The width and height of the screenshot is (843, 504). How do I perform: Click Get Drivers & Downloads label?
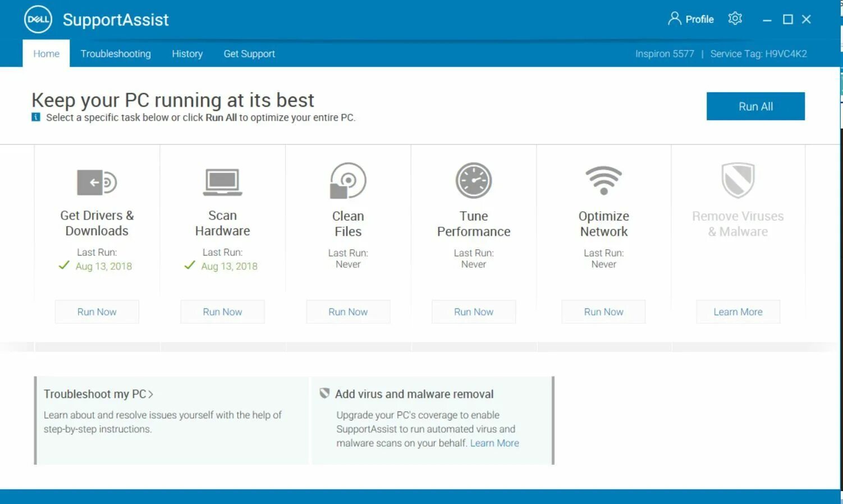click(x=97, y=223)
